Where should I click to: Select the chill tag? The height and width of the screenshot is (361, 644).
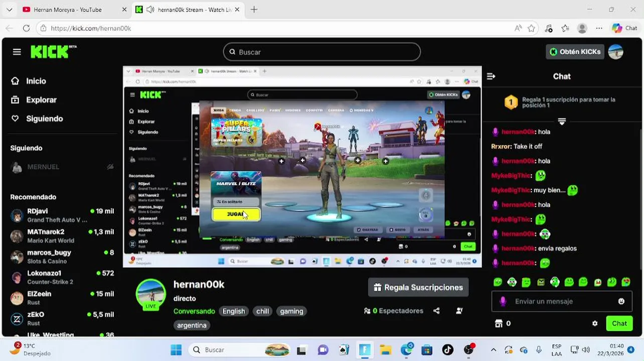pos(263,311)
